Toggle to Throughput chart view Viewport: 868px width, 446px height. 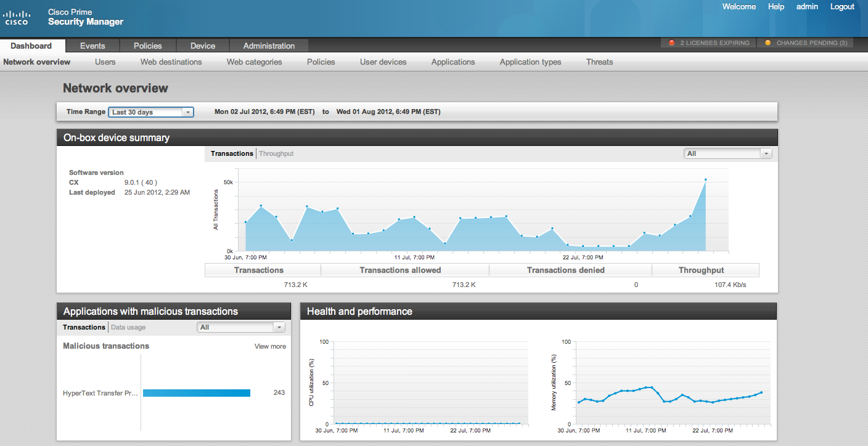click(x=276, y=153)
